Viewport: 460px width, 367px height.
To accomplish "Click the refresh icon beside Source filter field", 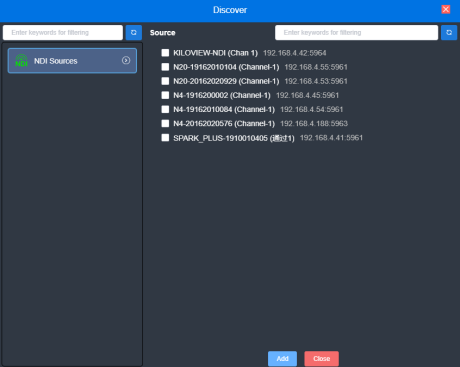I will click(449, 33).
